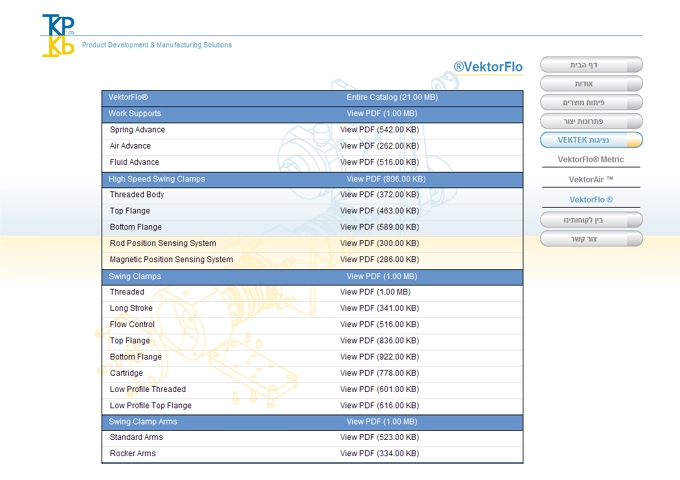Click the Long Stroke row label
This screenshot has height=480, width=680.
pos(131,308)
